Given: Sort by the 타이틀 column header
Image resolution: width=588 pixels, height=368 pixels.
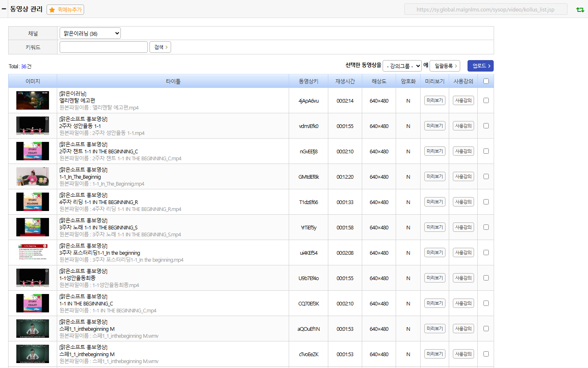Looking at the screenshot, I should (173, 81).
